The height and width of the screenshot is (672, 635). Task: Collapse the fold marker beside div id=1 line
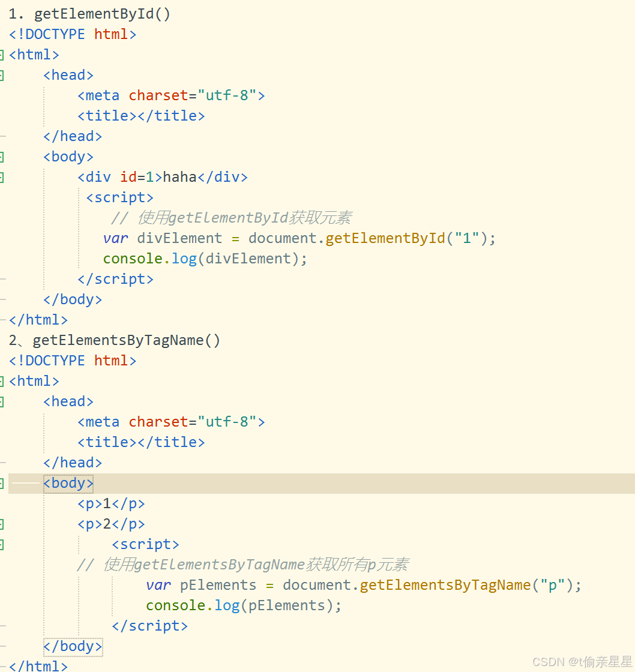pos(1,178)
